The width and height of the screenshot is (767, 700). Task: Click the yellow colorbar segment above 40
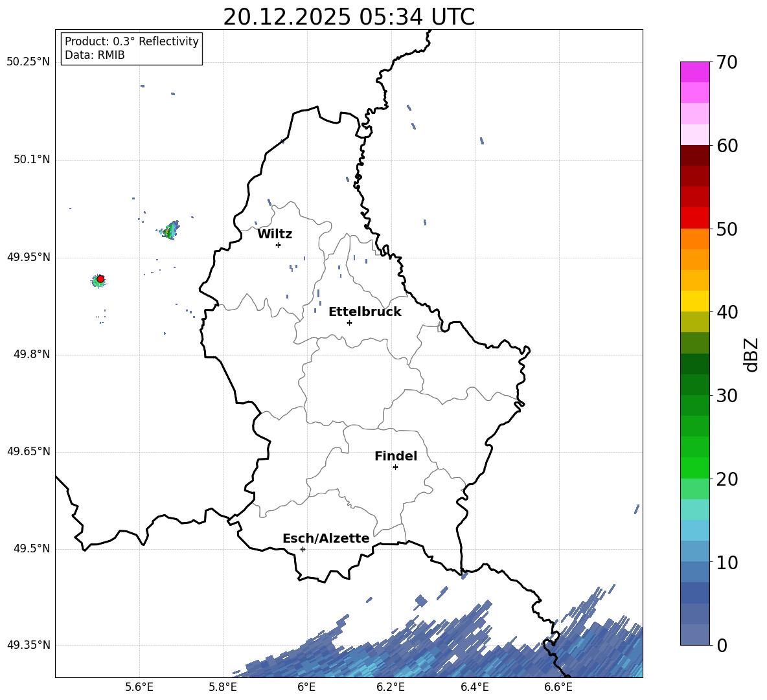point(694,301)
